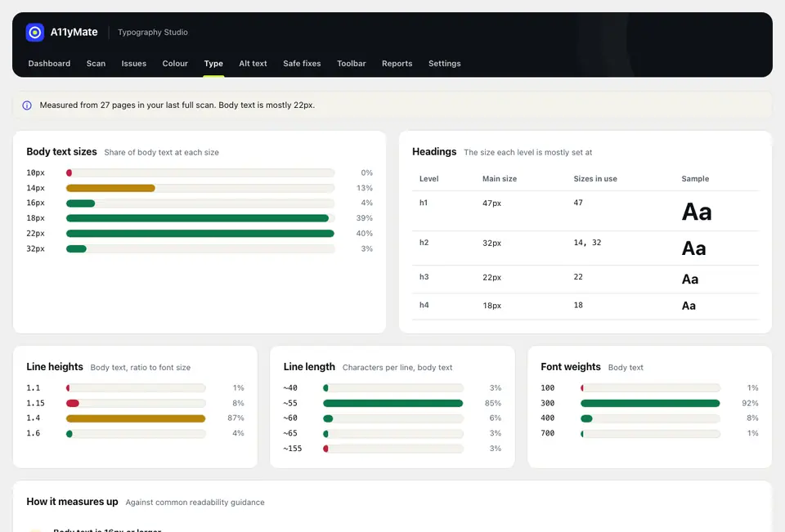The width and height of the screenshot is (785, 532).
Task: Click the 400 font weight bar
Action: click(650, 418)
